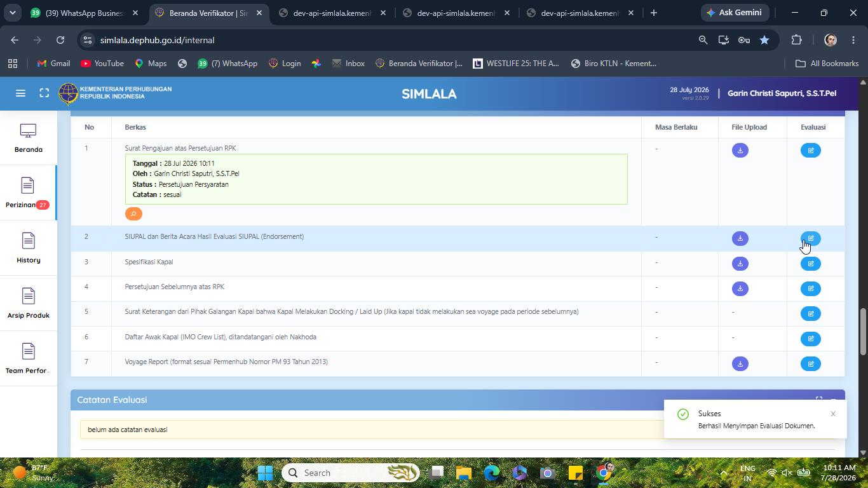Viewport: 868px width, 488px height.
Task: Download Spesifikasi Kapal file
Action: coord(740,264)
